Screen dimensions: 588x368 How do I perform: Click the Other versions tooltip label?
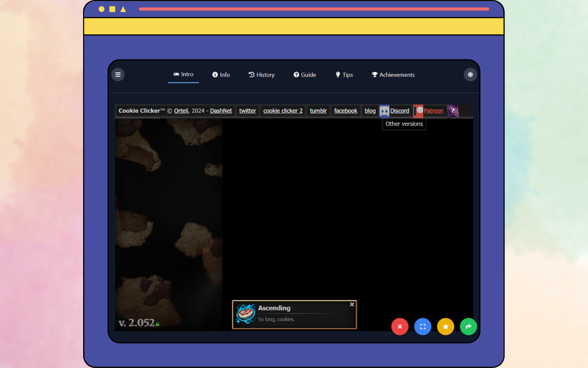click(404, 124)
